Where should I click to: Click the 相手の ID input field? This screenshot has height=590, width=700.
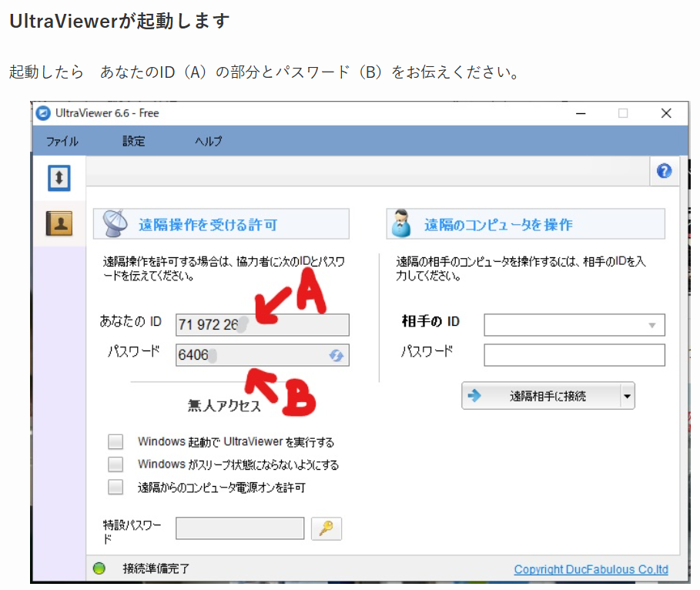pos(574,325)
